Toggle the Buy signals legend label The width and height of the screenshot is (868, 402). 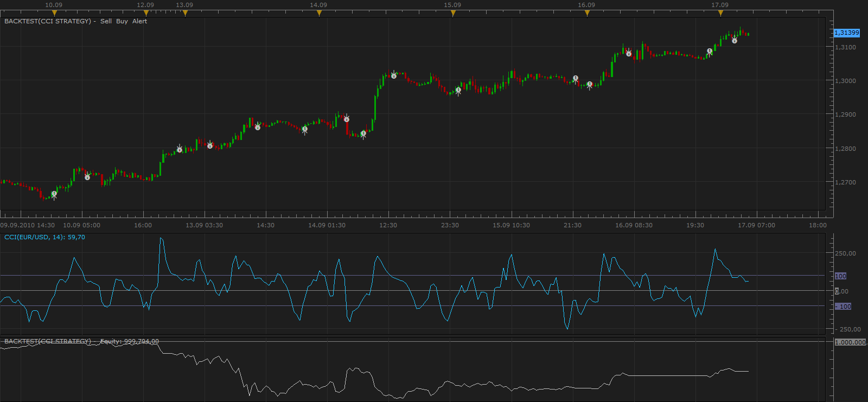pos(122,21)
